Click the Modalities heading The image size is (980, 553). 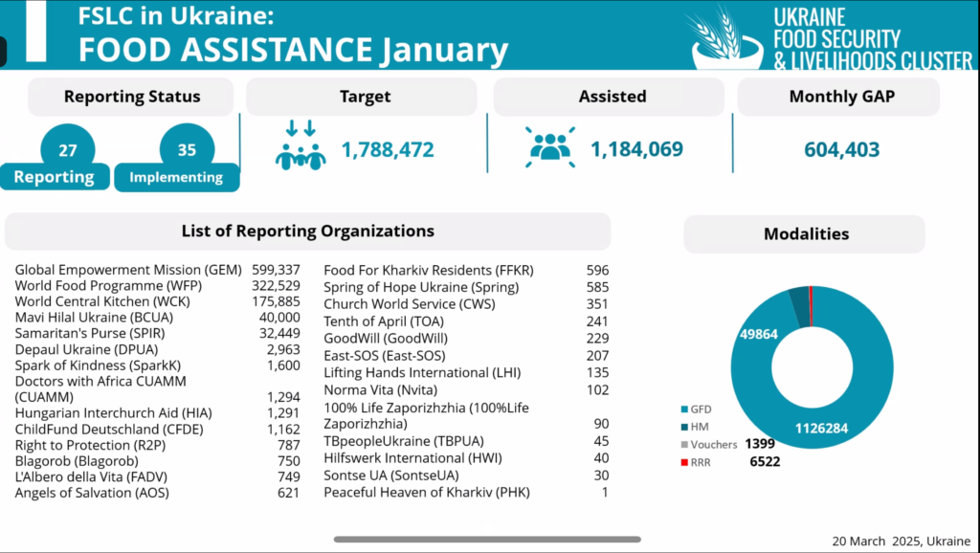[x=806, y=234]
